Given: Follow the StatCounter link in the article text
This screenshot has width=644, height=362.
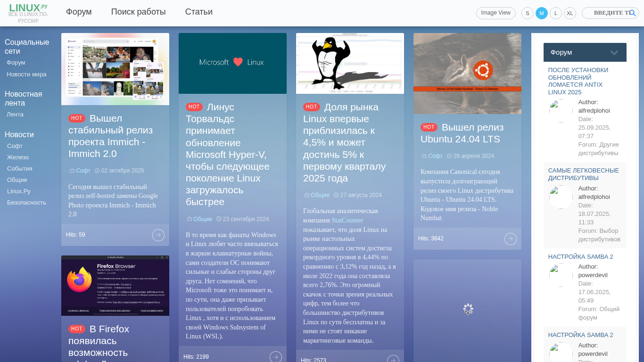Looking at the screenshot, I should tap(347, 220).
